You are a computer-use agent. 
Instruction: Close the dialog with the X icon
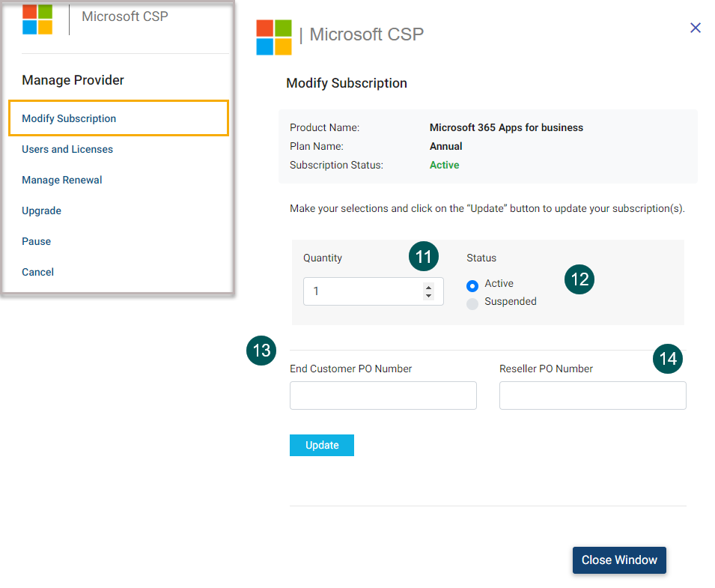click(695, 28)
